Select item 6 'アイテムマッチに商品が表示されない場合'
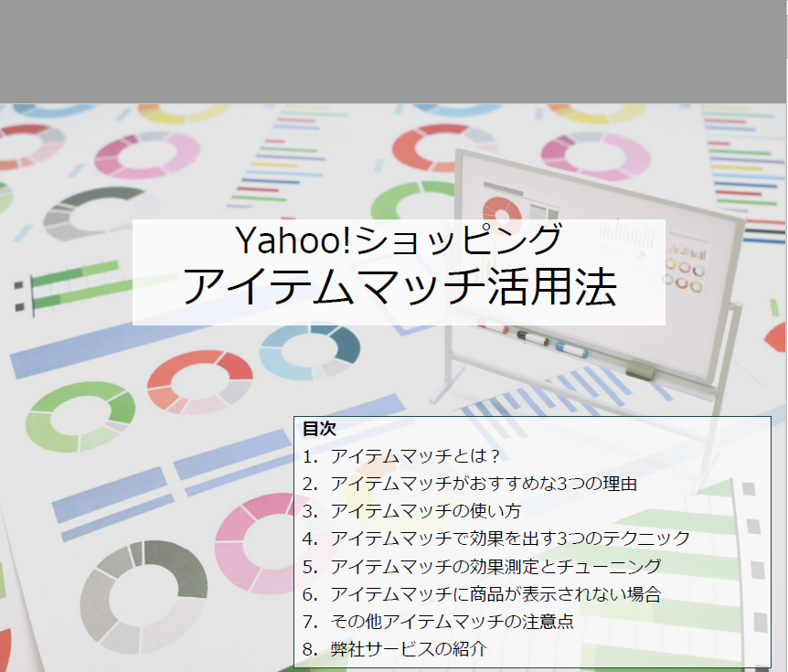This screenshot has height=672, width=788. coord(482,594)
